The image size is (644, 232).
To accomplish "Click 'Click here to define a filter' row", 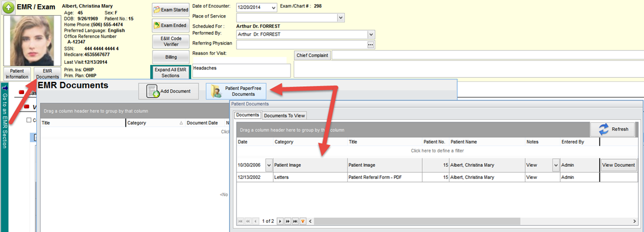I will pyautogui.click(x=437, y=151).
